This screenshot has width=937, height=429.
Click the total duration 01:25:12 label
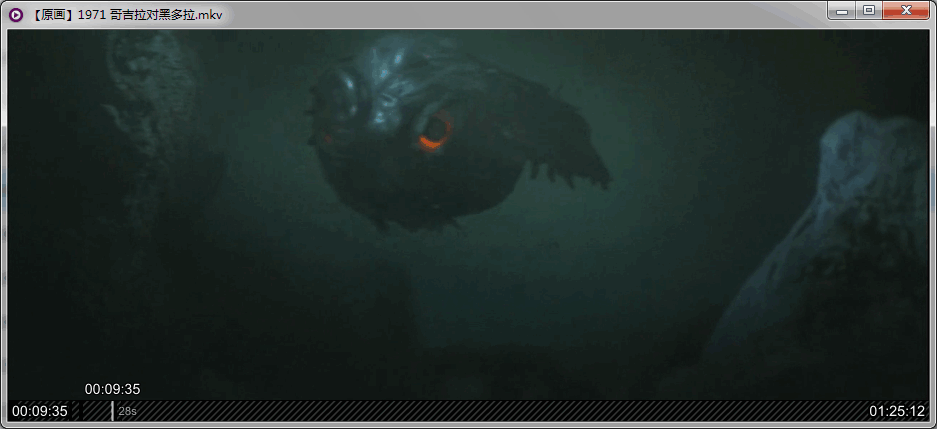coord(897,411)
